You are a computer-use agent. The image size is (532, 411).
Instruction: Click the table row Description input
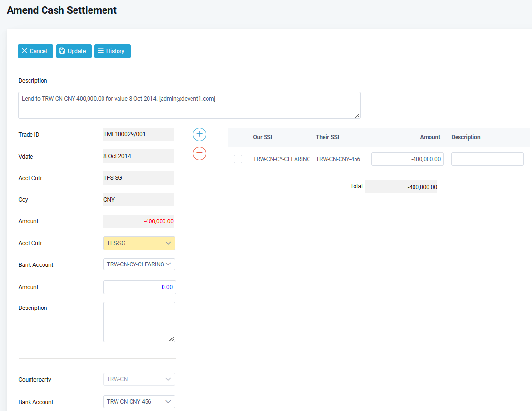(487, 159)
